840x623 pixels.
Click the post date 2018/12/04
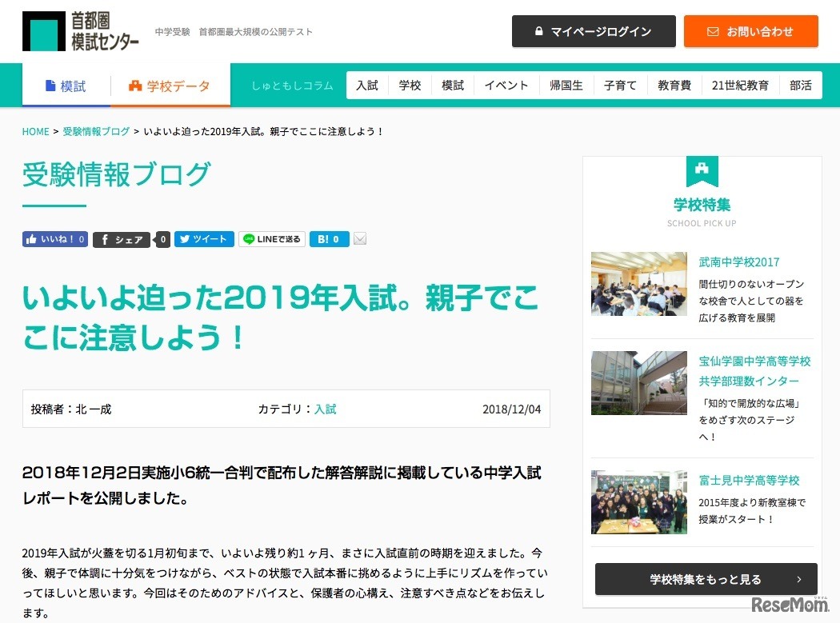(512, 409)
